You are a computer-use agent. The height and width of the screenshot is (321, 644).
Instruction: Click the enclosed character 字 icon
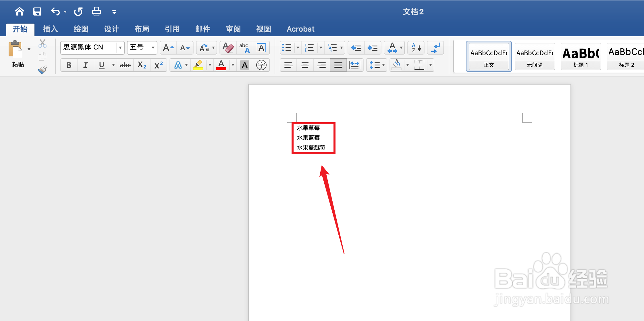coord(261,65)
